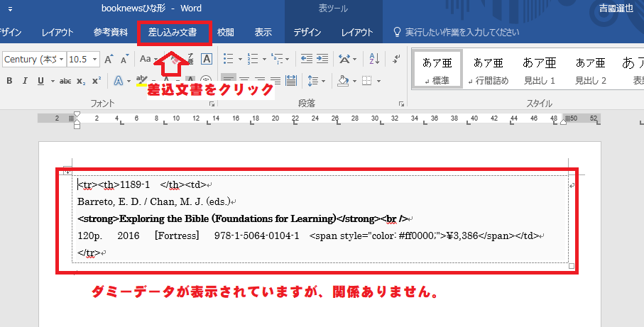This screenshot has width=644, height=327.
Task: Apply subscript formatting
Action: [81, 80]
